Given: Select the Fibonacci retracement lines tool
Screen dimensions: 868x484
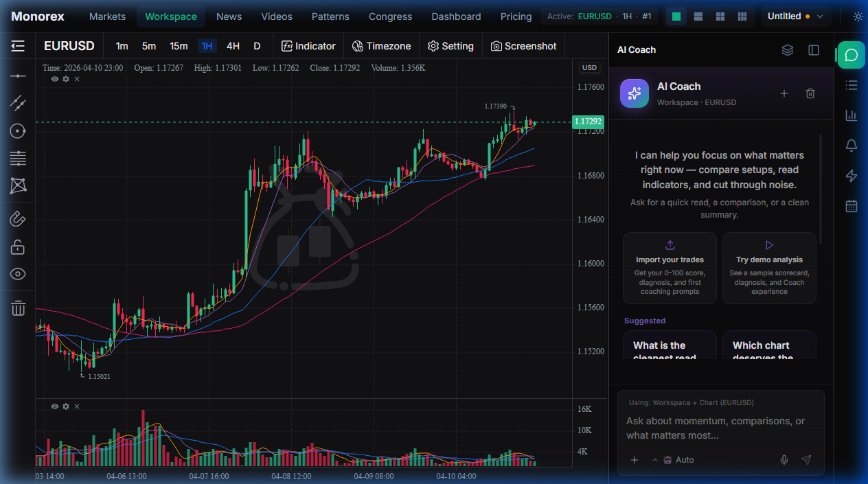Looking at the screenshot, I should click(18, 158).
